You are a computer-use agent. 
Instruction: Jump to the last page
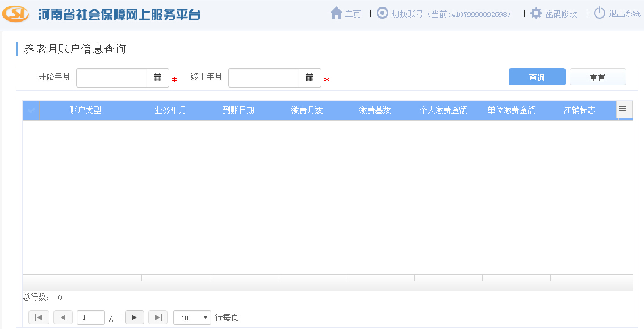pos(158,318)
